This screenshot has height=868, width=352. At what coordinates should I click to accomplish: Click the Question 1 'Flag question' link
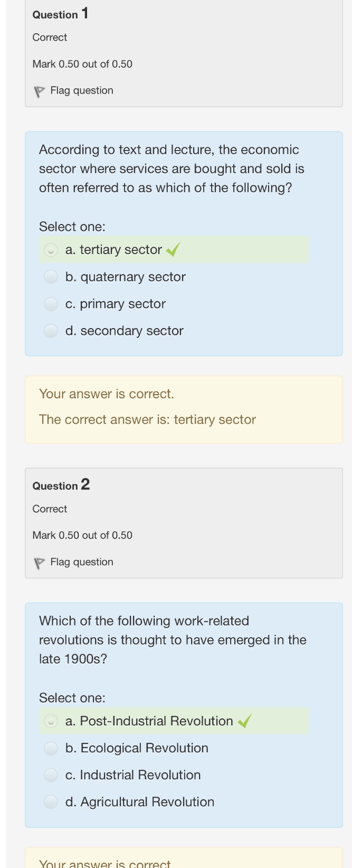[x=82, y=90]
